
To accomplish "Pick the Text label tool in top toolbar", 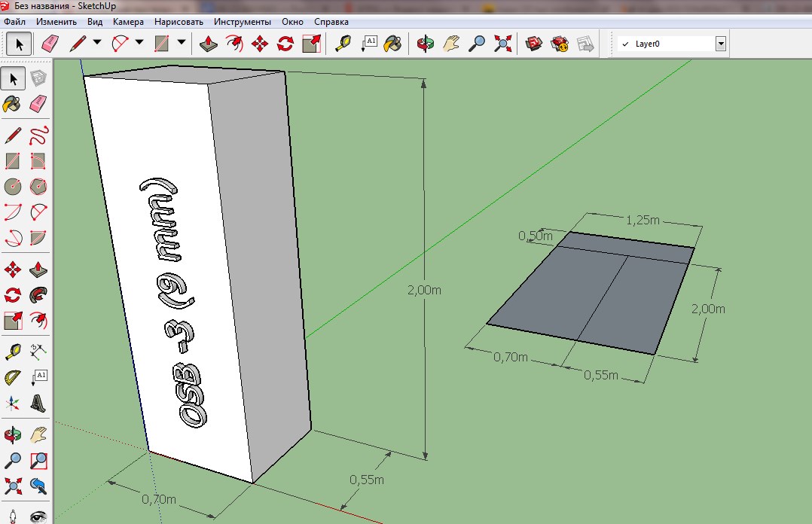I will click(x=369, y=44).
